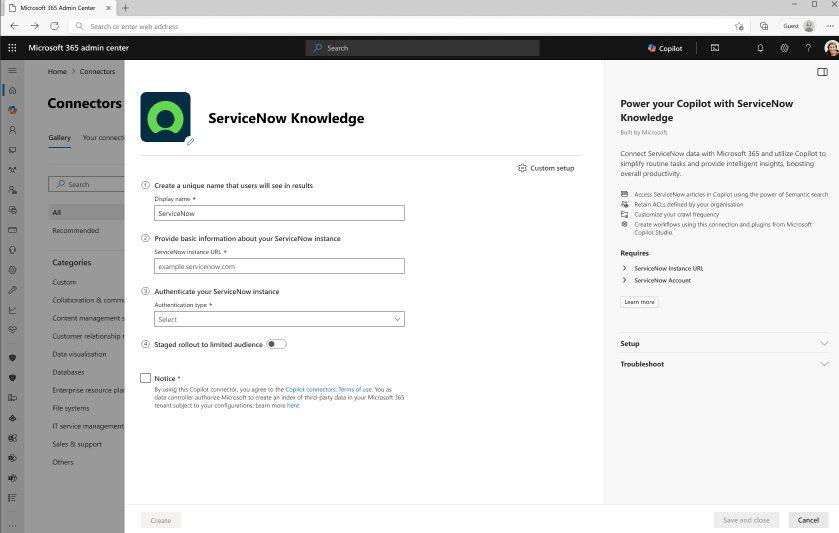Select Home icon in left sidebar

12,90
